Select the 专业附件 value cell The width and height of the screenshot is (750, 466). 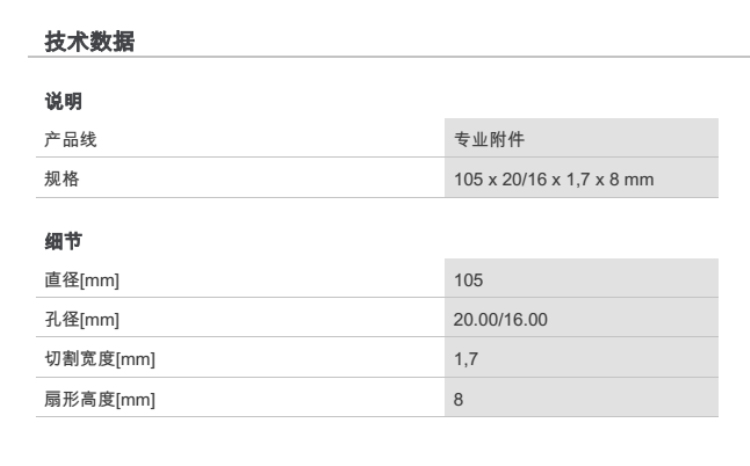(490, 140)
